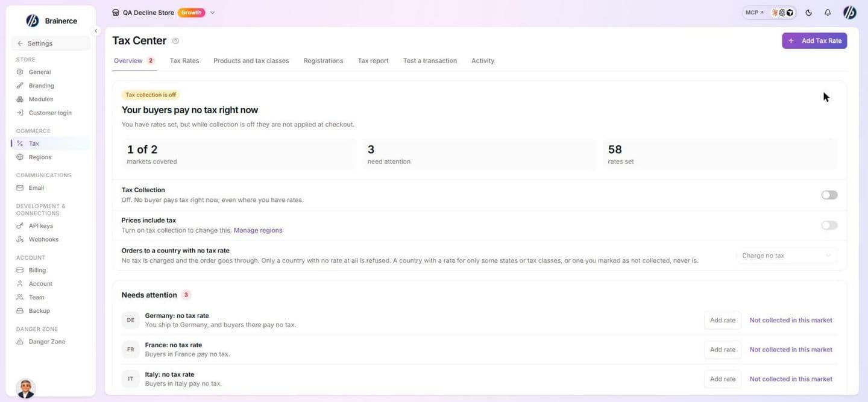Viewport: 868px width, 402px height.
Task: Click Add rate for France
Action: point(723,350)
